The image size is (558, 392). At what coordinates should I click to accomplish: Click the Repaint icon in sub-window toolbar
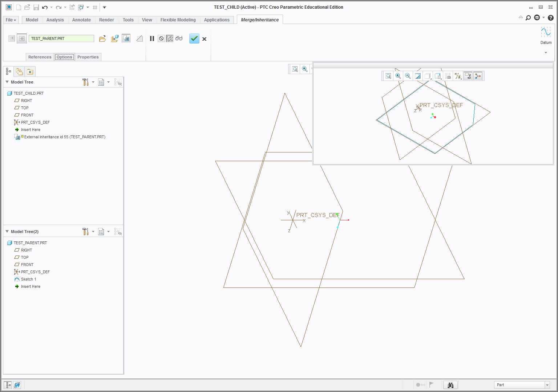point(418,76)
